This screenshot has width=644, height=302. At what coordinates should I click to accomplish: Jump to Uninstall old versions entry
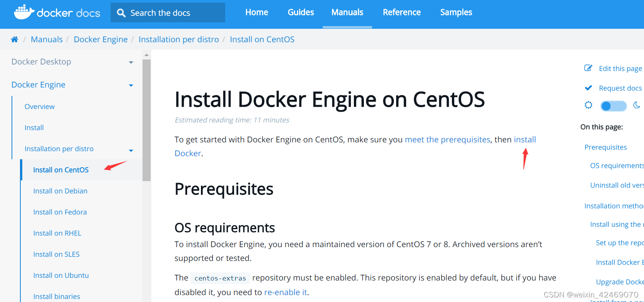point(617,185)
